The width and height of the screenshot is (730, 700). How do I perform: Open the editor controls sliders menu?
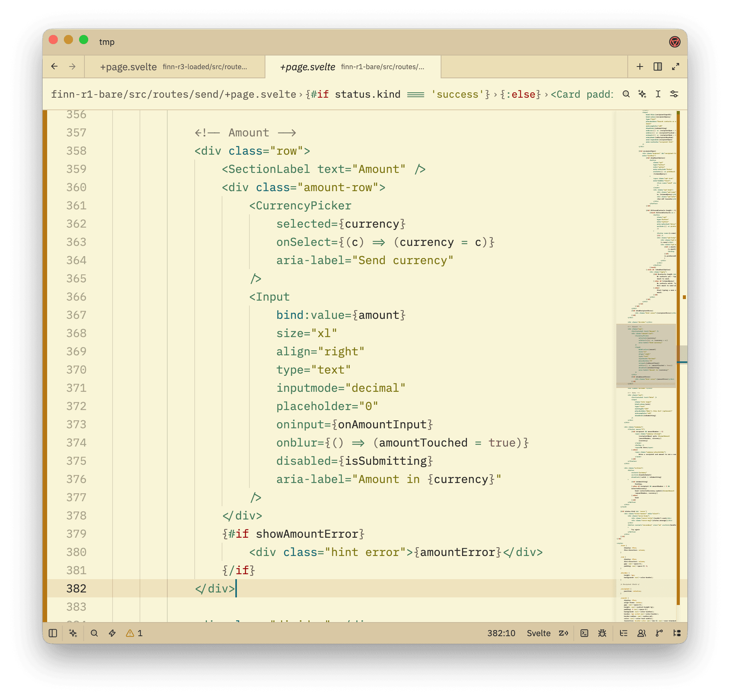[x=674, y=94]
